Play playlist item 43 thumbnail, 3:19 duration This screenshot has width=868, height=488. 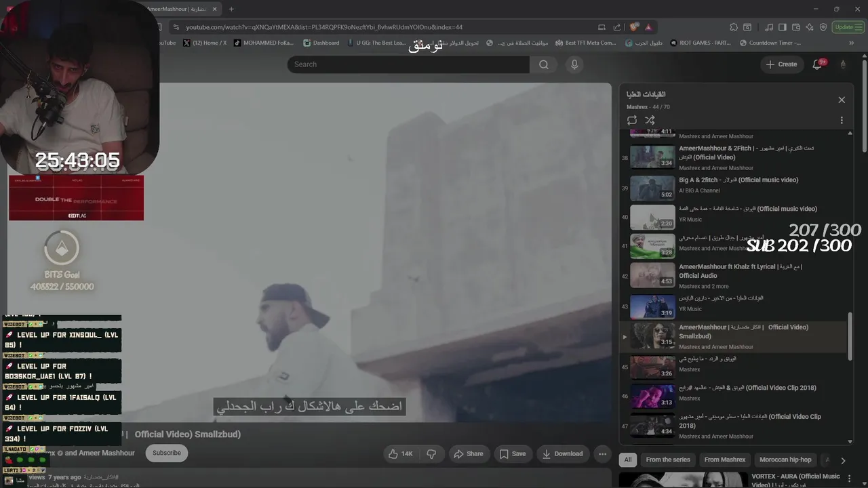652,306
